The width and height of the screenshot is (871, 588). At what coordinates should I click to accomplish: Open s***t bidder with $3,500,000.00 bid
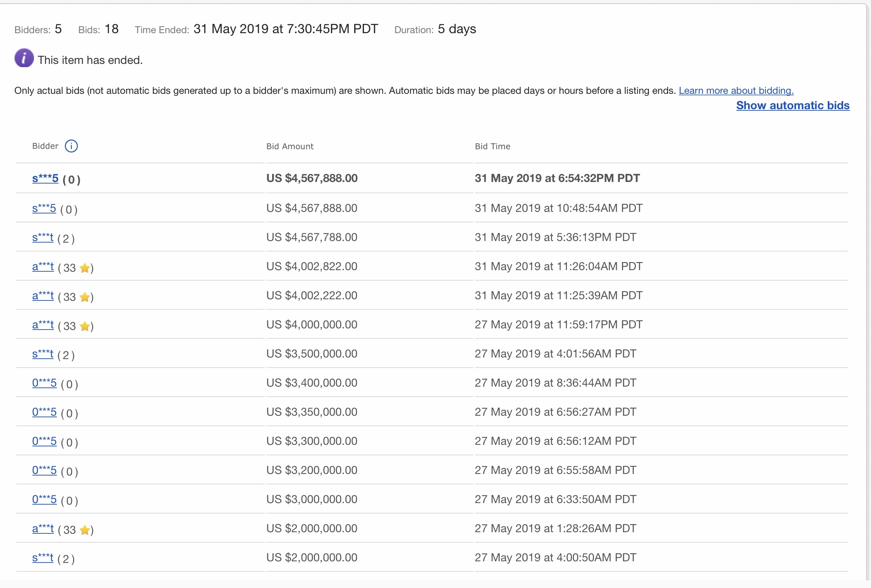(42, 354)
